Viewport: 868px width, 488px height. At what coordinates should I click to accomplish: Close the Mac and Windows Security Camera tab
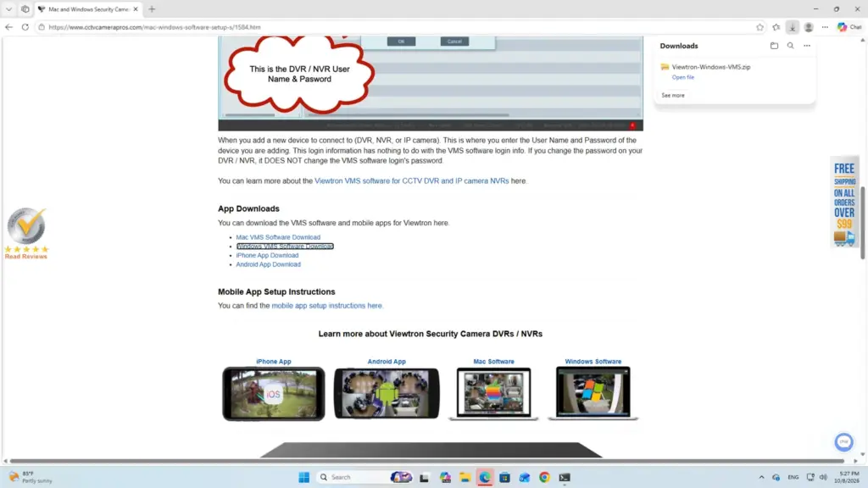pyautogui.click(x=136, y=8)
